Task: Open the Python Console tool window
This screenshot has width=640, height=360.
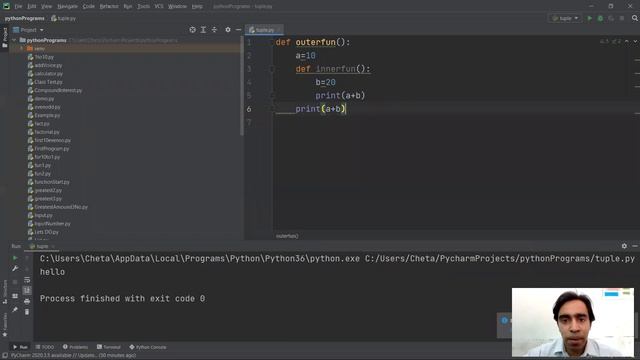Action: pos(148,347)
